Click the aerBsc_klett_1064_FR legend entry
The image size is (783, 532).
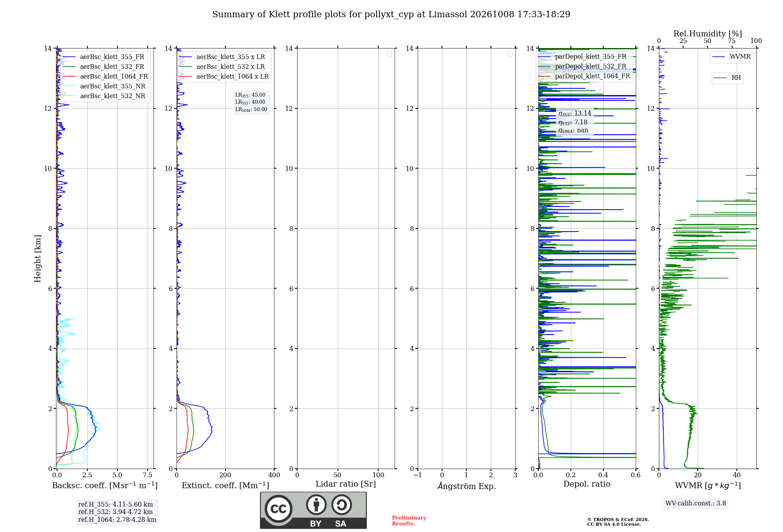pos(105,76)
